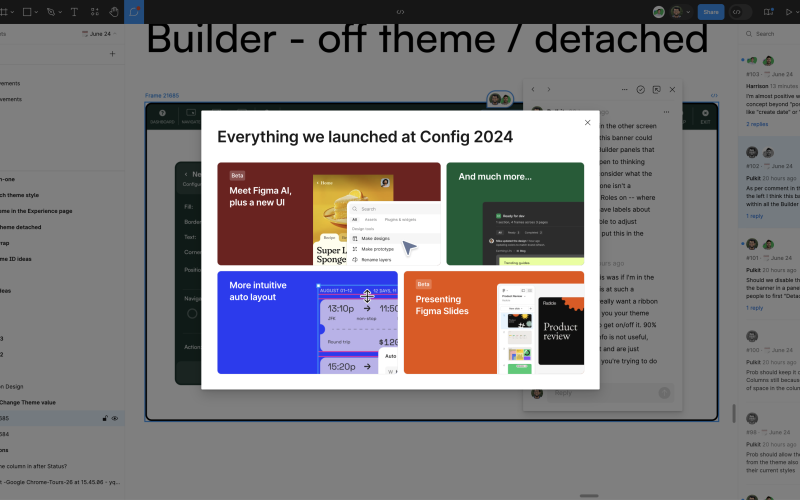800x500 pixels.
Task: Open the June 24 page dropdown
Action: tap(99, 34)
